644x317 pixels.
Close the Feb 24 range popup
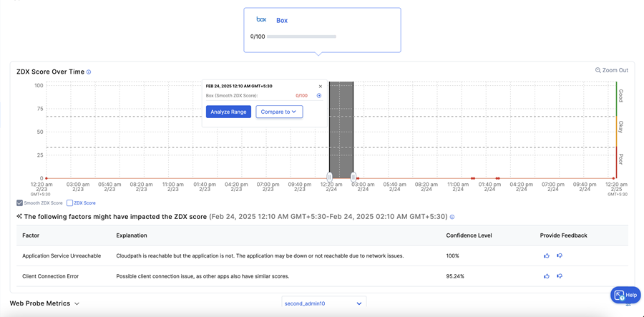tap(321, 87)
